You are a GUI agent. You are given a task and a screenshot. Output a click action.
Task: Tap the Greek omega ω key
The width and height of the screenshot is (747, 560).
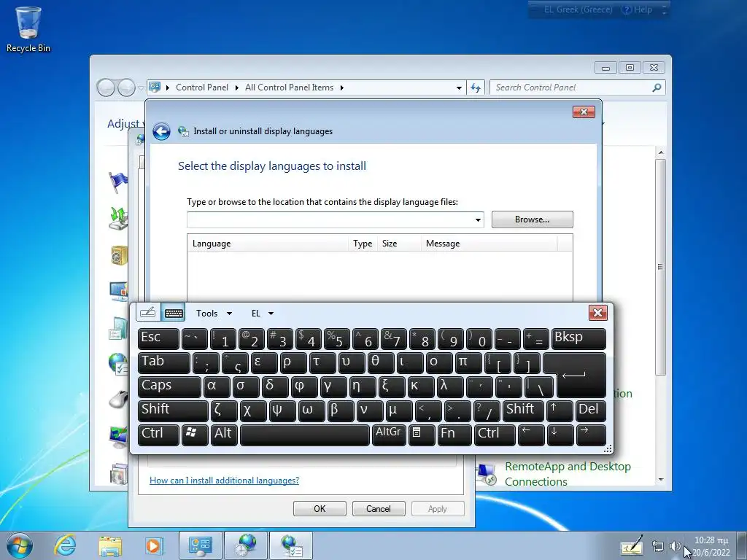(x=311, y=411)
